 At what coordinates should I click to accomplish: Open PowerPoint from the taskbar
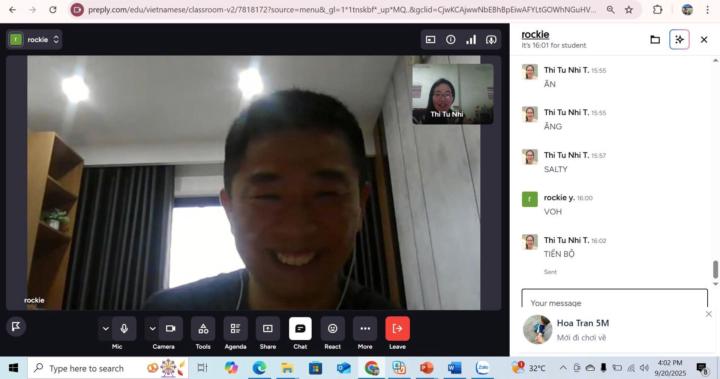[427, 368]
